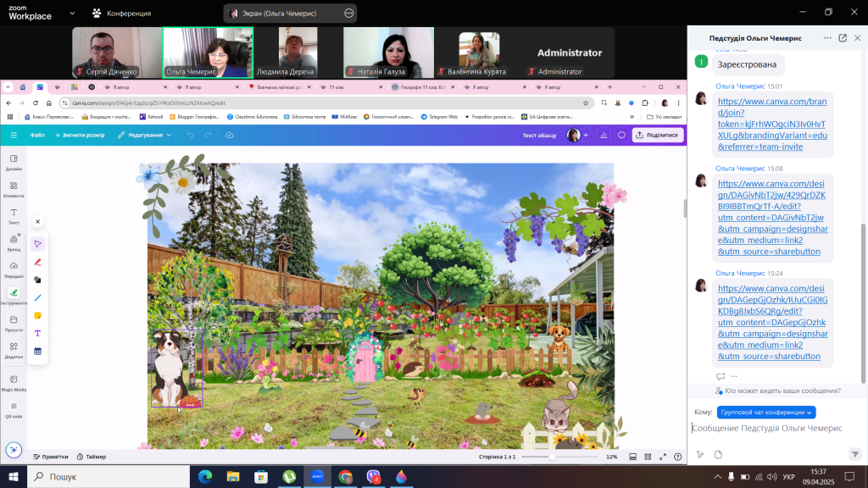This screenshot has width=868, height=488.
Task: Expand the Zoom Workplace dropdown arrow
Action: (x=72, y=14)
